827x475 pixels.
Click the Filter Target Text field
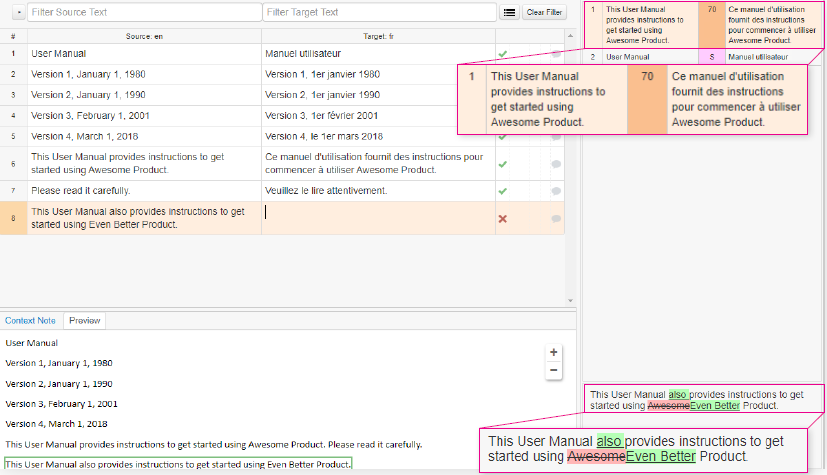click(x=378, y=12)
